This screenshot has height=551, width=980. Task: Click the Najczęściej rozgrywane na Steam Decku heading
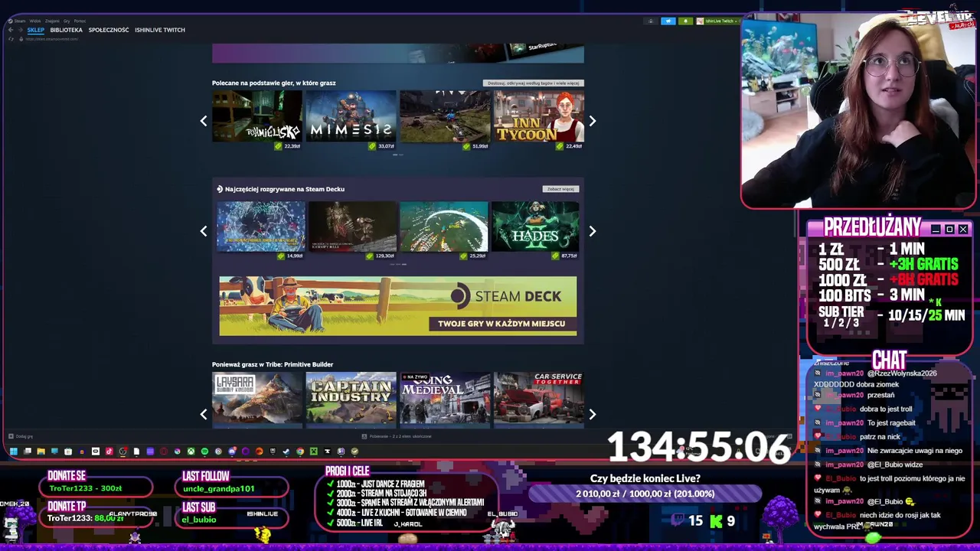285,189
